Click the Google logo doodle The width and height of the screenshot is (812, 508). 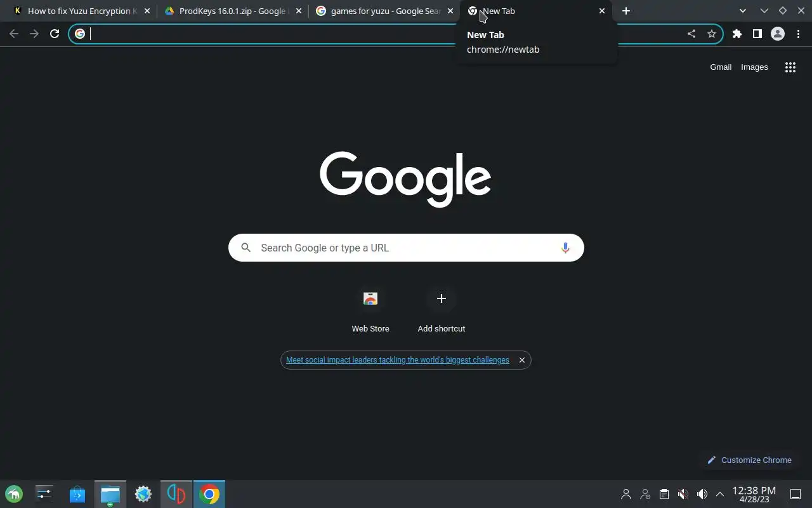405,179
